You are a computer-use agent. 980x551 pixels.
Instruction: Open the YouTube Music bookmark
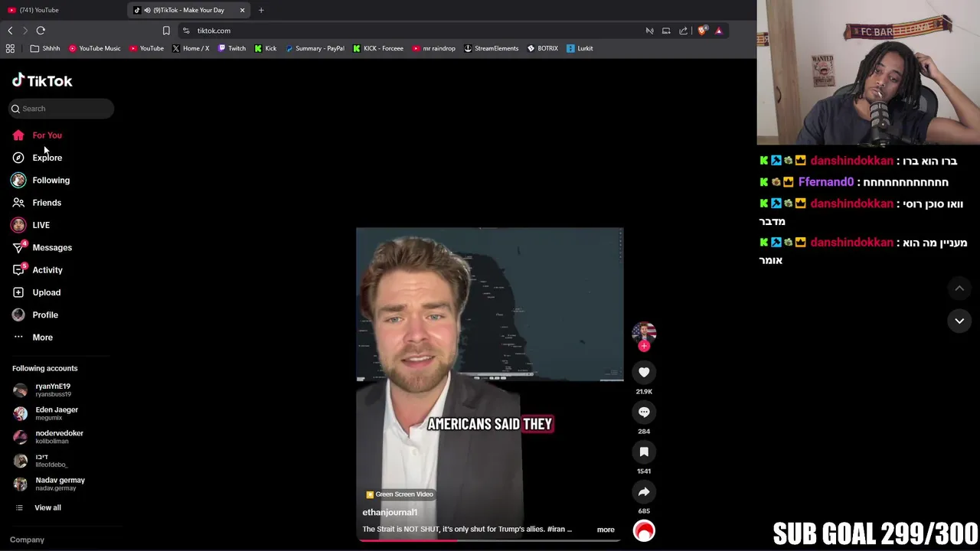[x=94, y=48]
